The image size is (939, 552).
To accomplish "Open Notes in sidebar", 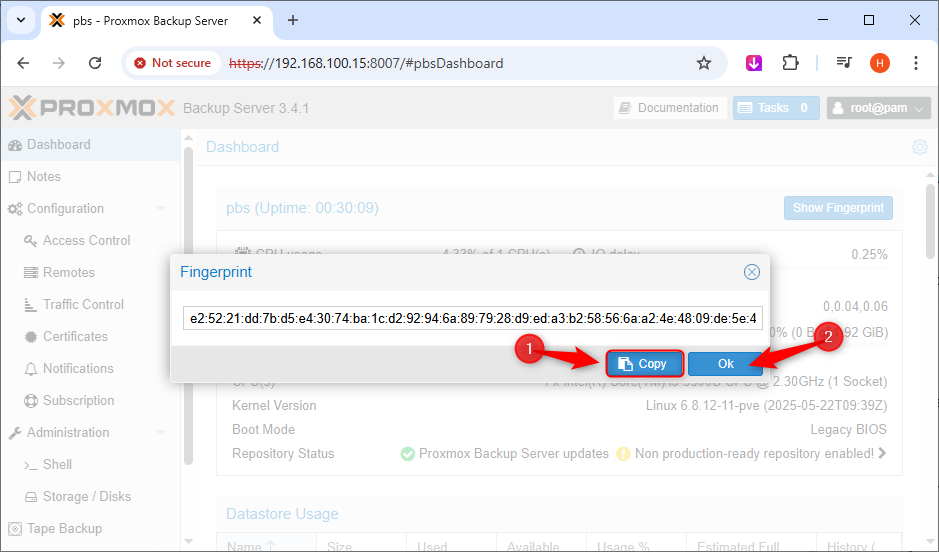I will click(x=90, y=177).
